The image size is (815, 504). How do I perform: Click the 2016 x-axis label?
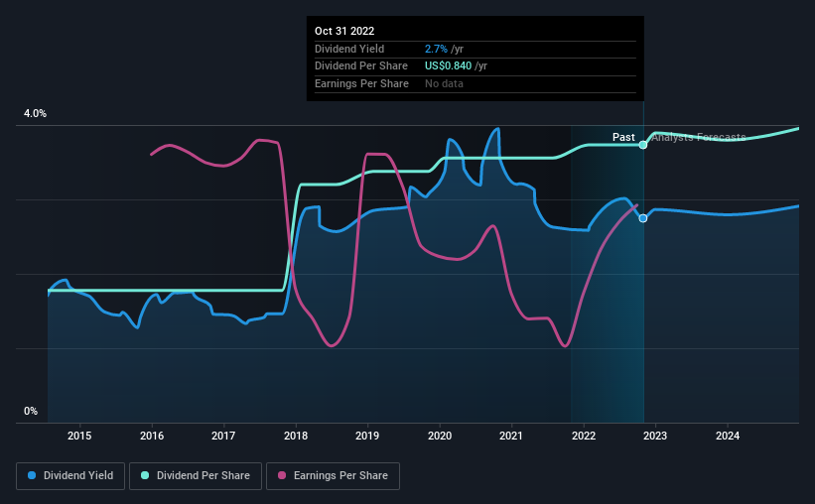point(152,436)
